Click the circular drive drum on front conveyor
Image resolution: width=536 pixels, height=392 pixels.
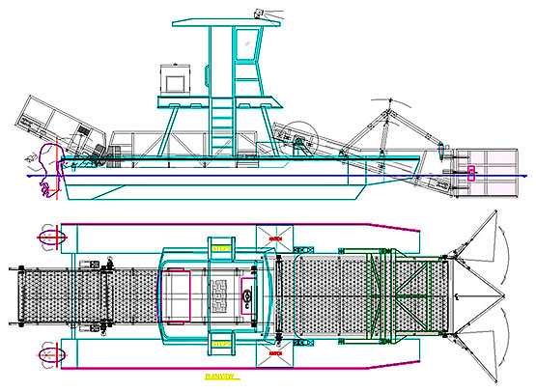pyautogui.click(x=299, y=141)
